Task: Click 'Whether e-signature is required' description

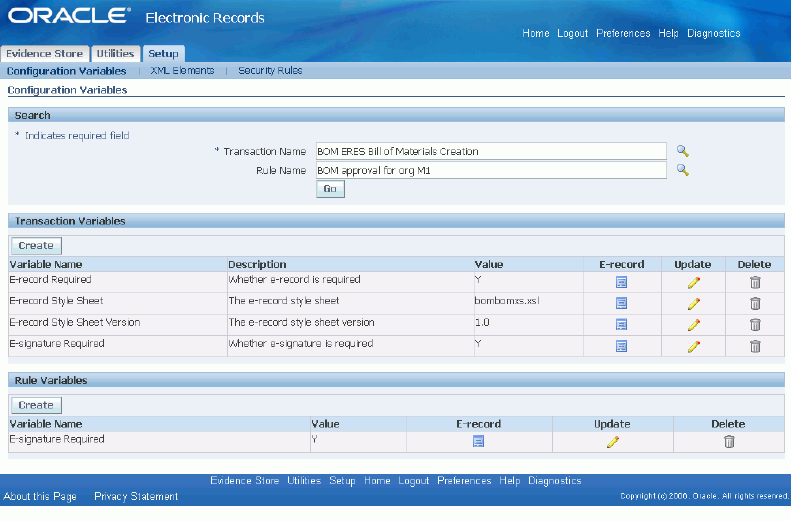Action: (301, 343)
